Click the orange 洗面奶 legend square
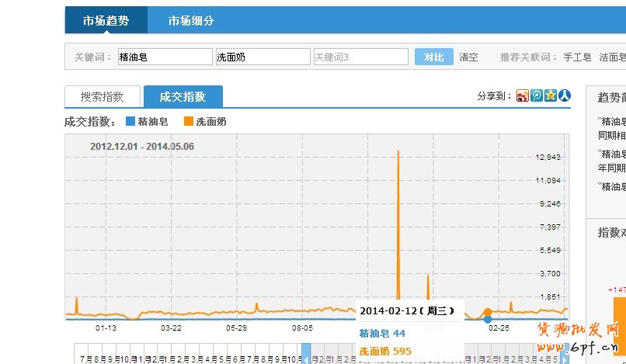The height and width of the screenshot is (364, 626). 189,121
